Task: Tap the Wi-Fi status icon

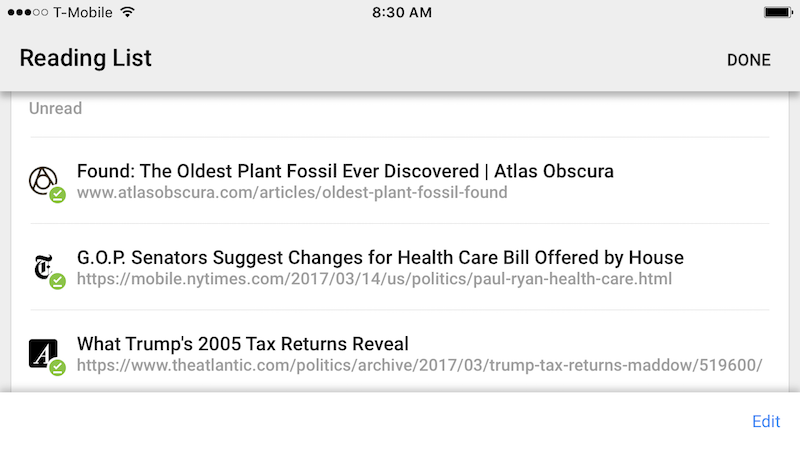Action: pos(128,12)
